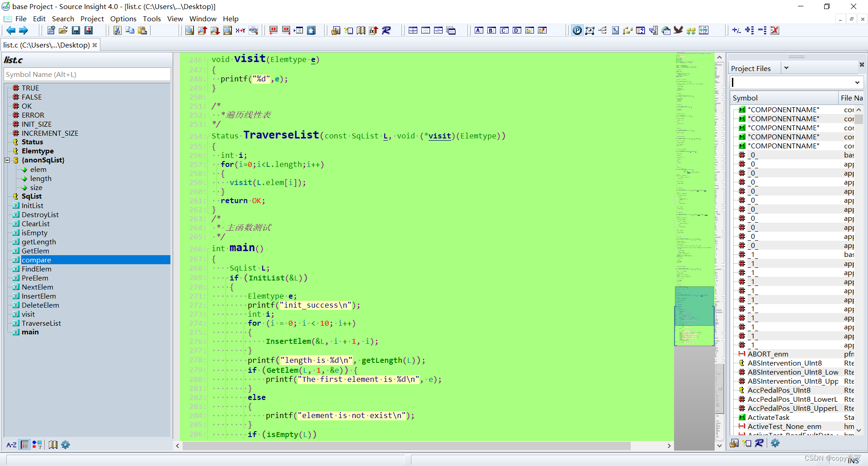Open the Help browse books icon
The width and height of the screenshot is (868, 466).
[361, 30]
